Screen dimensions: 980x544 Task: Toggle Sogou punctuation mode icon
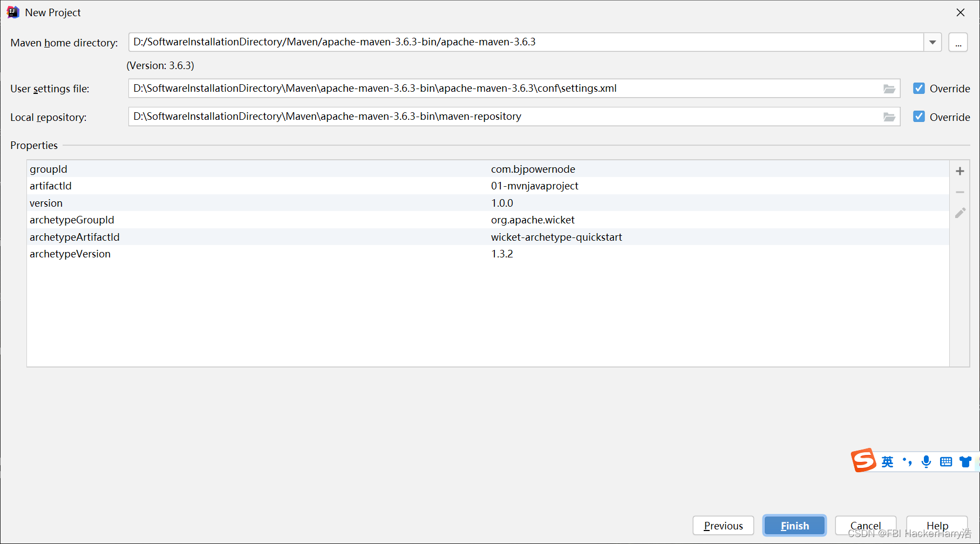tap(907, 461)
